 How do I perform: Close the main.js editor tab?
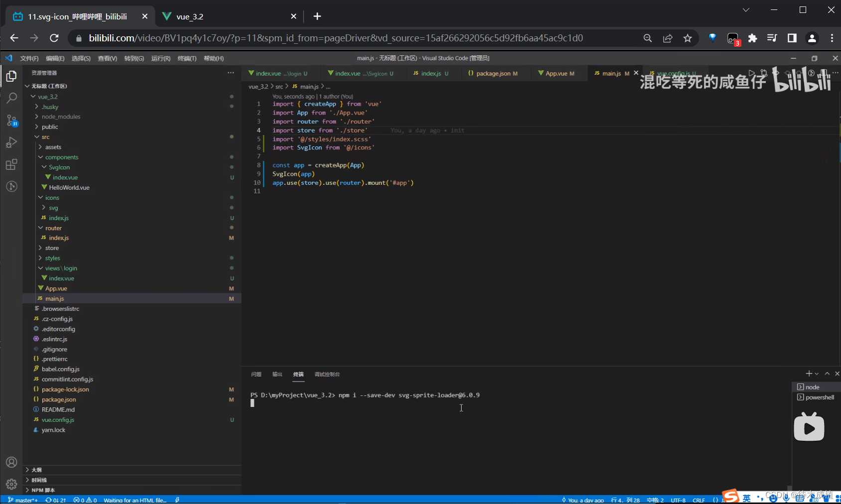(x=636, y=73)
